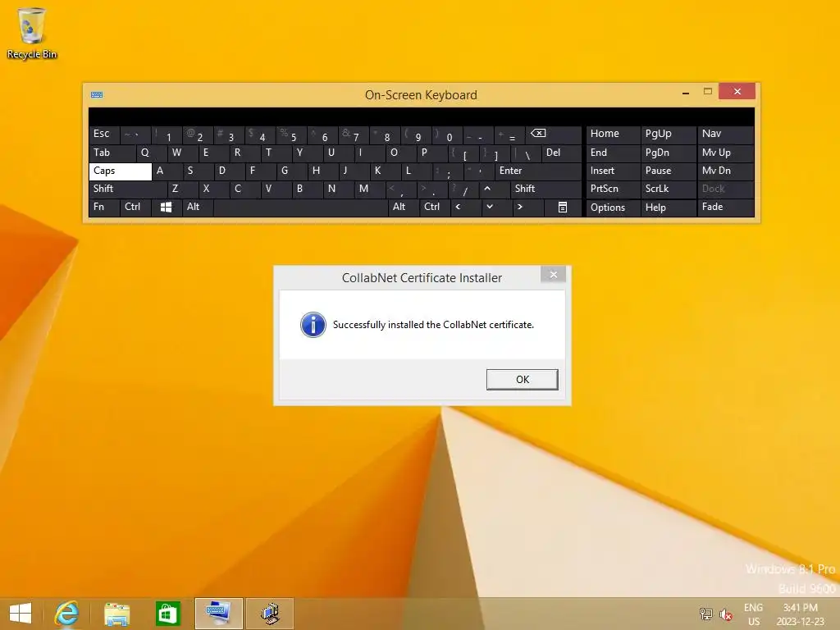This screenshot has height=630, width=840.
Task: Tap the 1 key
Action: pyautogui.click(x=166, y=135)
